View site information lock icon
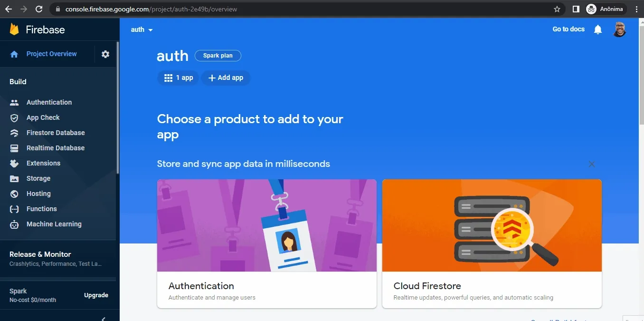The width and height of the screenshot is (644, 321). [x=57, y=9]
